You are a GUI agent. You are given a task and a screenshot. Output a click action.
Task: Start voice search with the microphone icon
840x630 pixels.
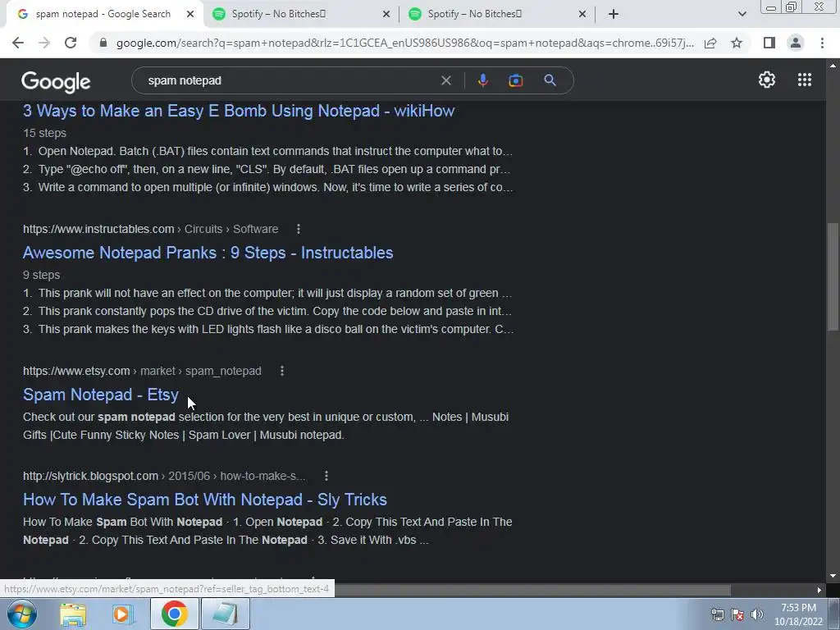(482, 80)
